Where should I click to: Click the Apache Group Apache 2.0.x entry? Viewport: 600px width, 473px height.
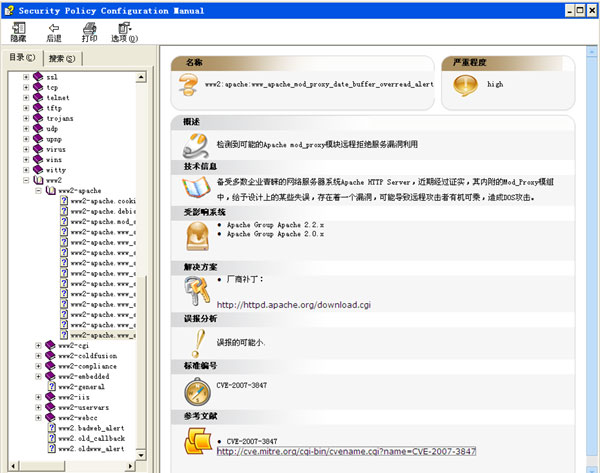coord(275,234)
